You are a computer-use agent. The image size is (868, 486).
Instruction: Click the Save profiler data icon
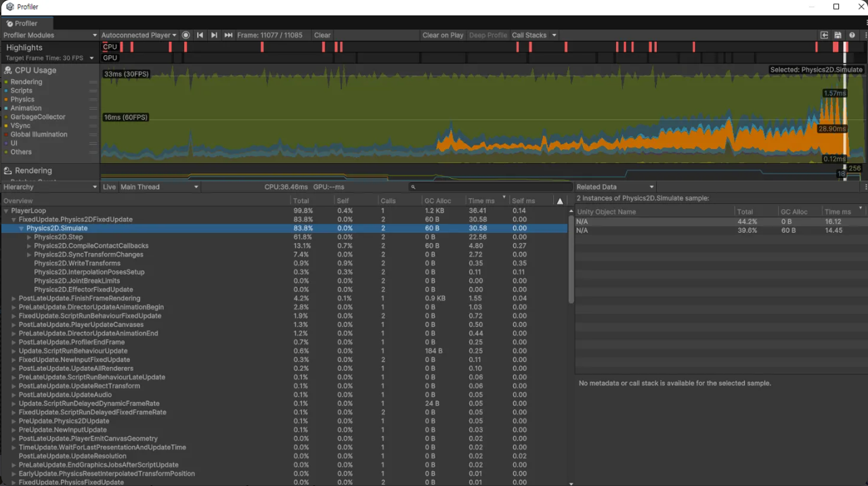838,35
